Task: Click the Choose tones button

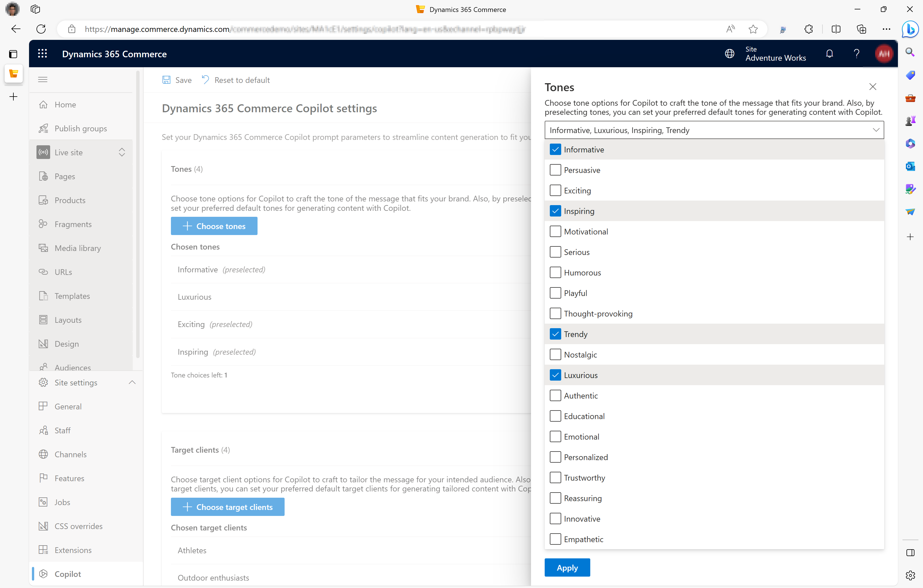Action: tap(213, 225)
